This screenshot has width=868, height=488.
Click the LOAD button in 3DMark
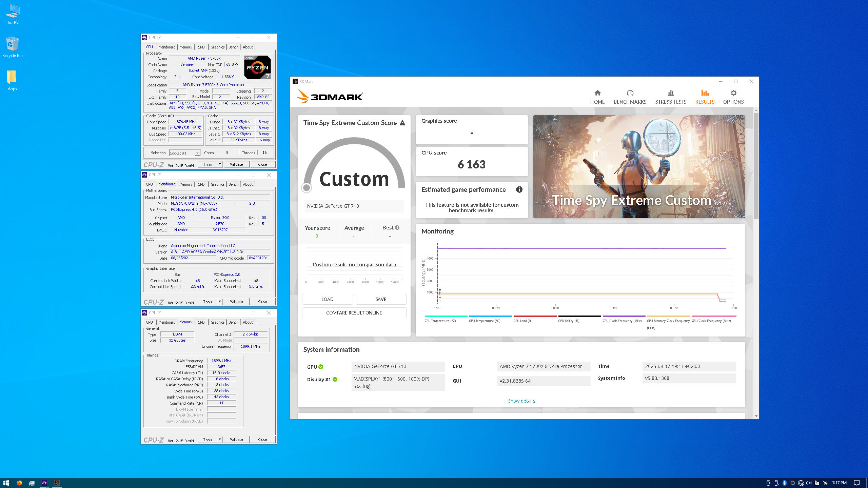[328, 299]
